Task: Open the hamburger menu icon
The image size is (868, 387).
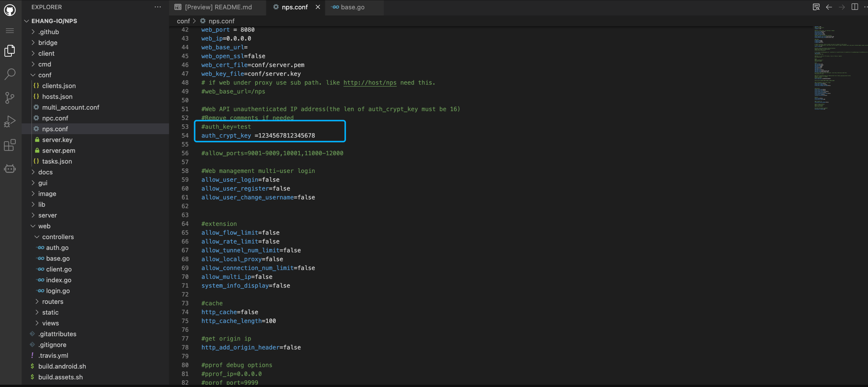Action: point(10,31)
